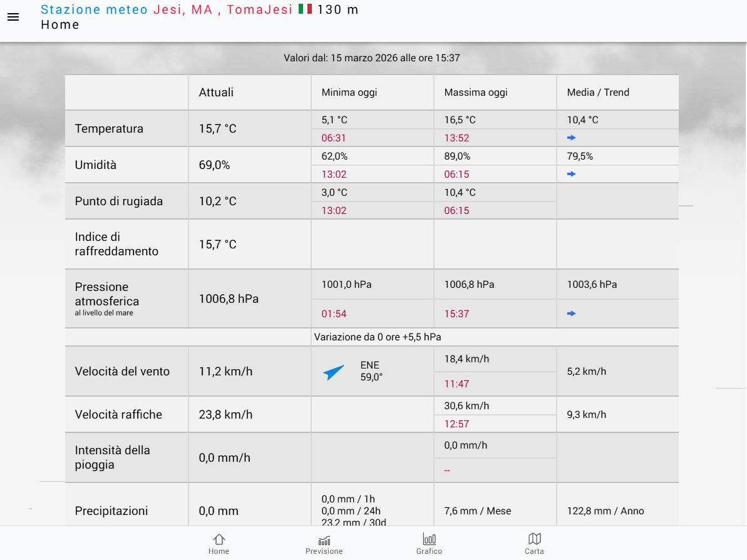Click the Velocità del vento label
This screenshot has width=747, height=560.
tap(122, 372)
